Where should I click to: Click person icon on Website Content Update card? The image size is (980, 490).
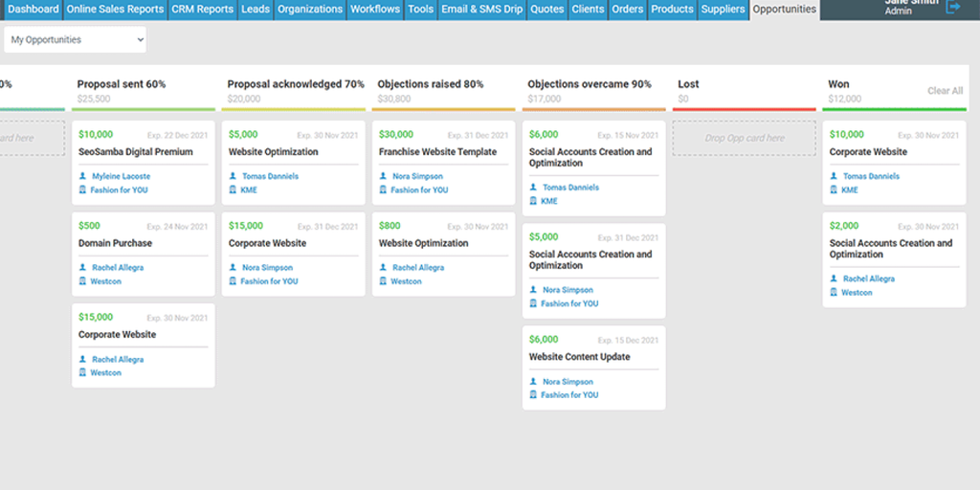(x=533, y=381)
